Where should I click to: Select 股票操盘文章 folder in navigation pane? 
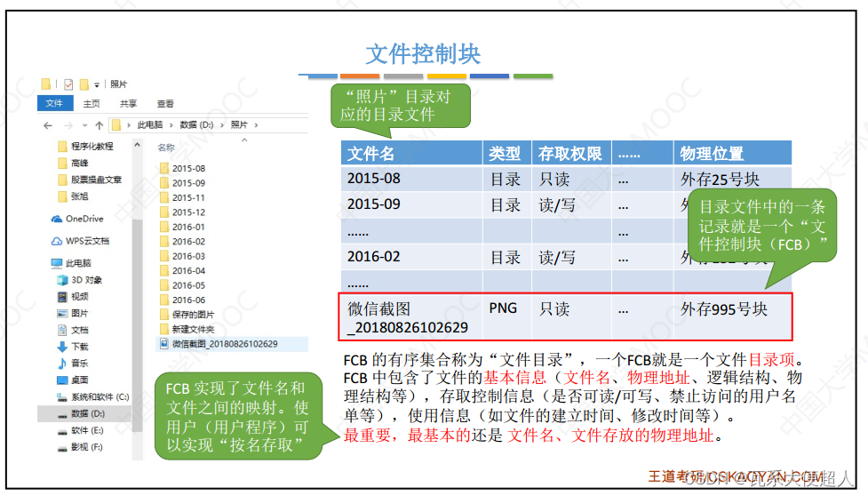tap(91, 180)
